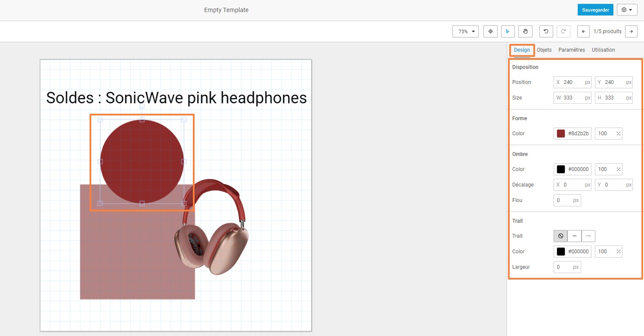The width and height of the screenshot is (644, 336).
Task: Switch to the Design tab
Action: [x=522, y=50]
